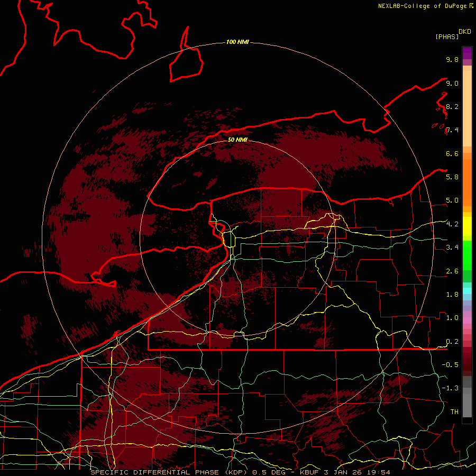The width and height of the screenshot is (476, 476).
Task: Click the 1.8 value on color scale
Action: [452, 295]
